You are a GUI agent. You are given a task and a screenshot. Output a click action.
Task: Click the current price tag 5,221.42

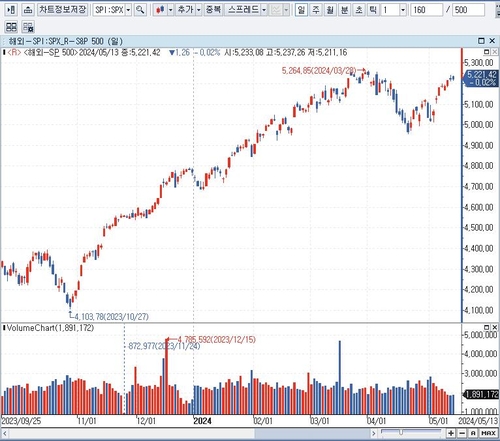[x=481, y=78]
